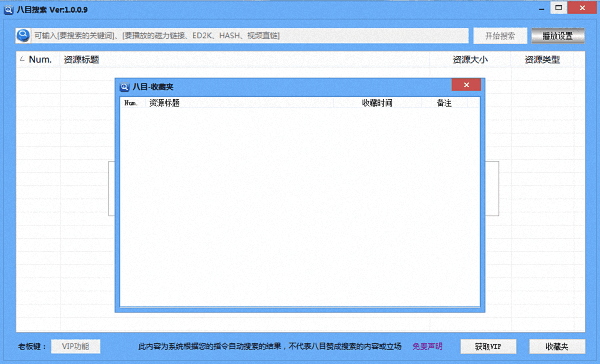The image size is (600, 364).
Task: Click 资源类型 column header
Action: click(542, 60)
